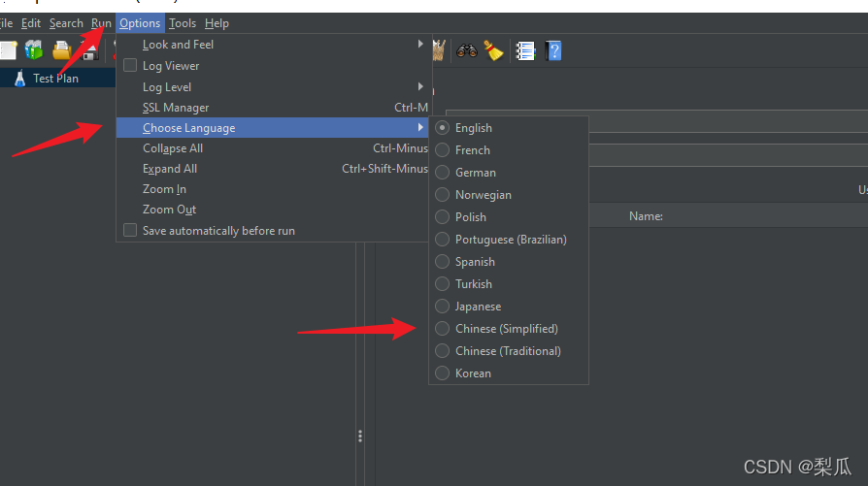Select Korean language option

click(x=442, y=373)
